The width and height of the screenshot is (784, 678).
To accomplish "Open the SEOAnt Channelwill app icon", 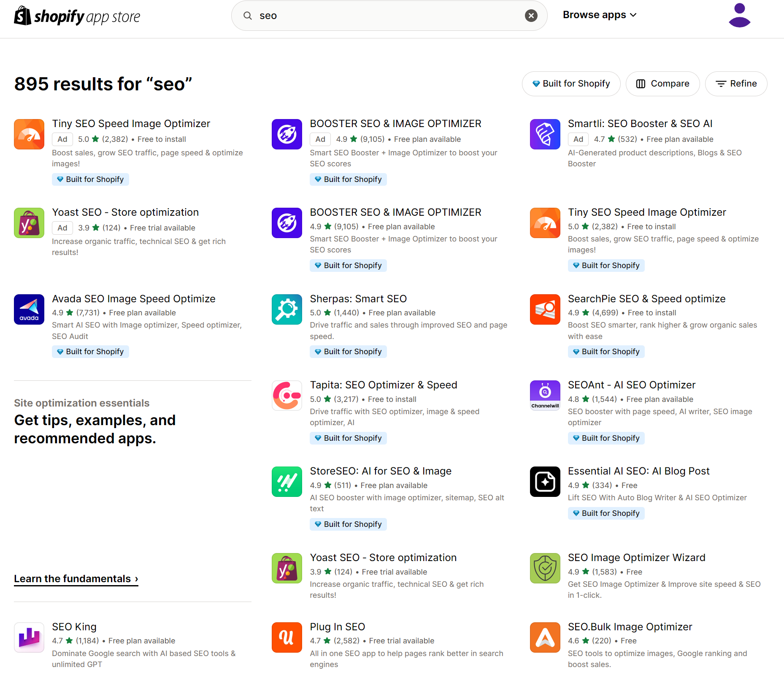I will (545, 396).
